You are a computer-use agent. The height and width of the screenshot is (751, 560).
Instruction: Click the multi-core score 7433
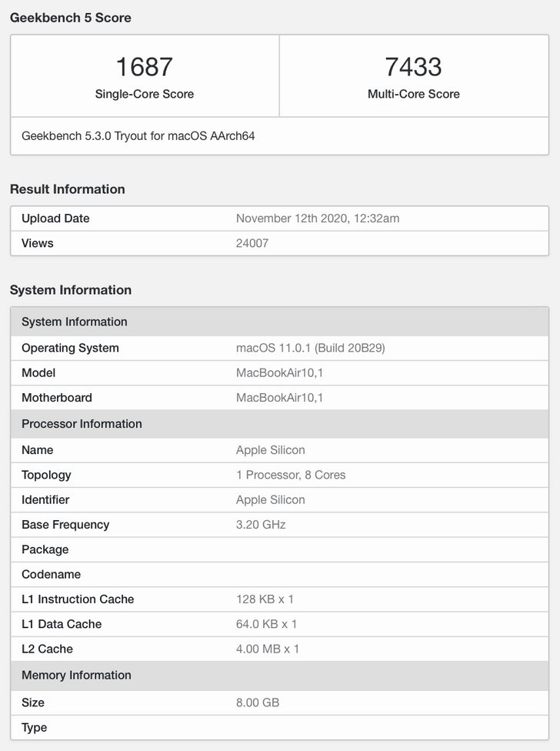[414, 67]
